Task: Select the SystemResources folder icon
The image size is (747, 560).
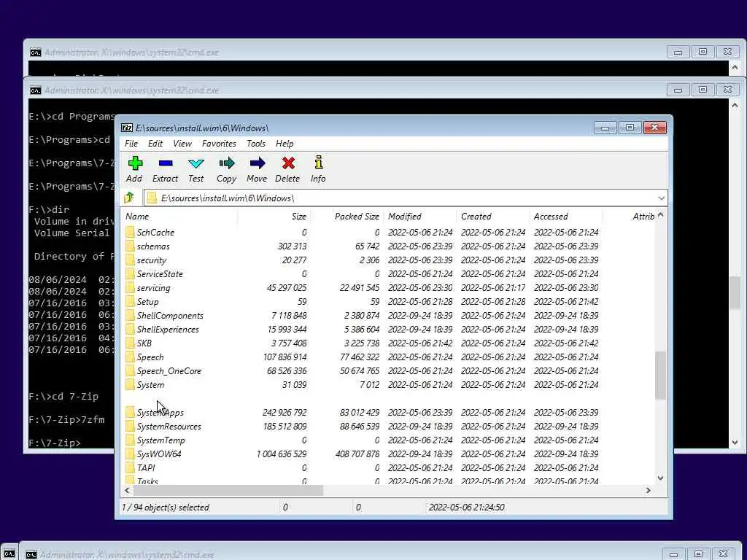Action: click(130, 426)
